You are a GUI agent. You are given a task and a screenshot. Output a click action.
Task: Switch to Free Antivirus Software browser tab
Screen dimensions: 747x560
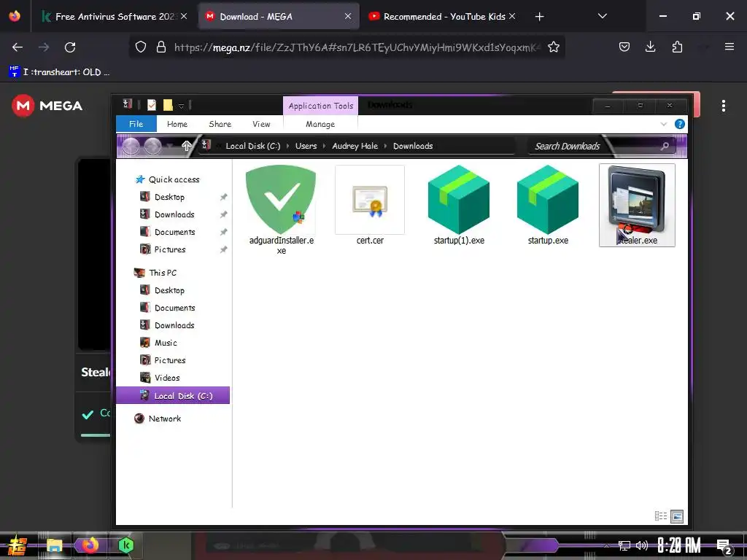point(115,16)
